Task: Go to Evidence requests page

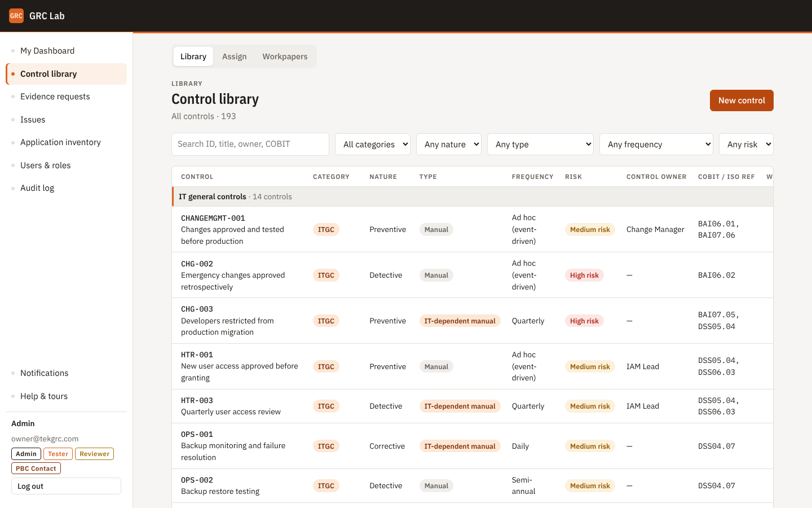Action: click(x=67, y=97)
